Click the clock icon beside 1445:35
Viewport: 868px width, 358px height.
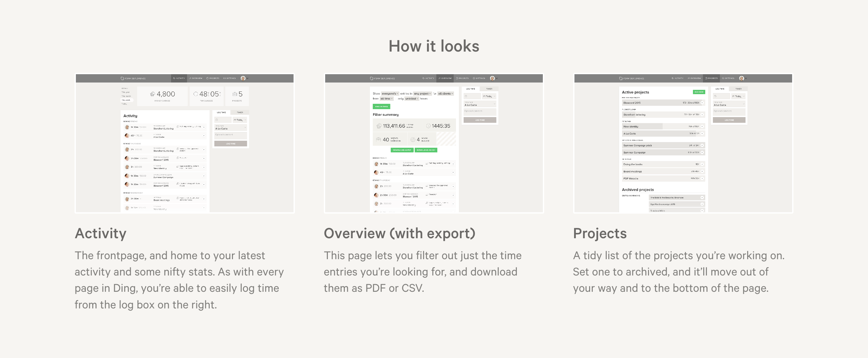pyautogui.click(x=428, y=126)
